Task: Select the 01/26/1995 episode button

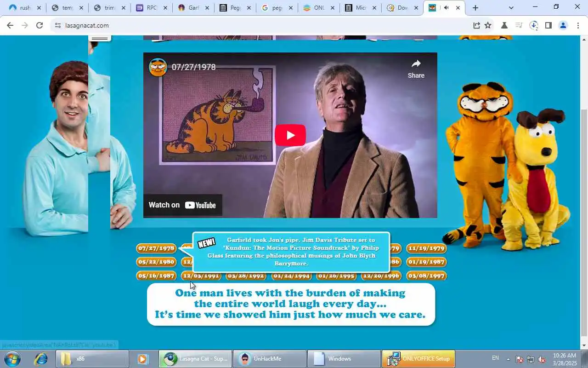Action: (x=336, y=276)
